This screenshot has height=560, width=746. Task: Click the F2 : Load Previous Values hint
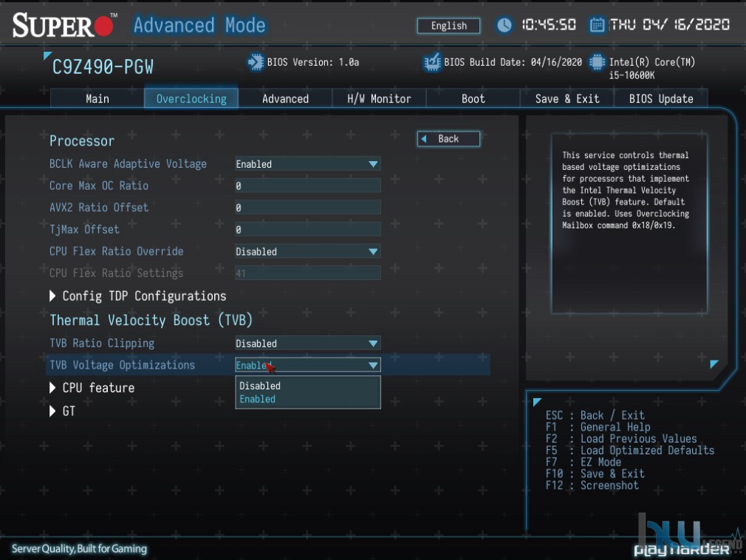pyautogui.click(x=621, y=439)
